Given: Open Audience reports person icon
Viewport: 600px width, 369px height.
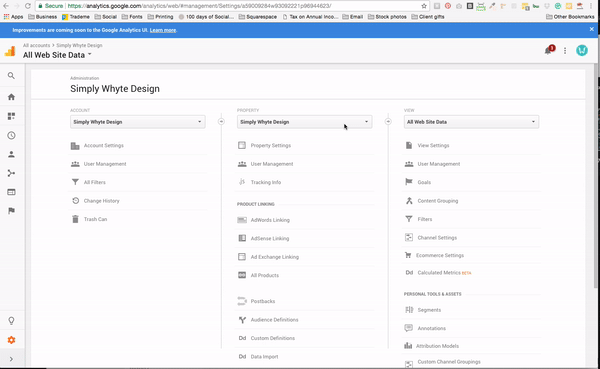Looking at the screenshot, I should pyautogui.click(x=11, y=154).
